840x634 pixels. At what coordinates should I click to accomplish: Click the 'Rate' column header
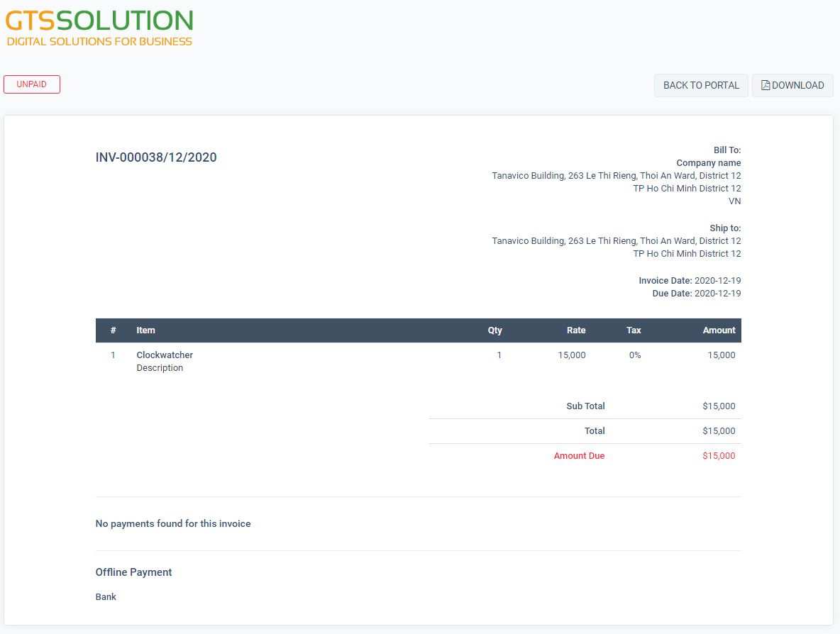click(576, 330)
